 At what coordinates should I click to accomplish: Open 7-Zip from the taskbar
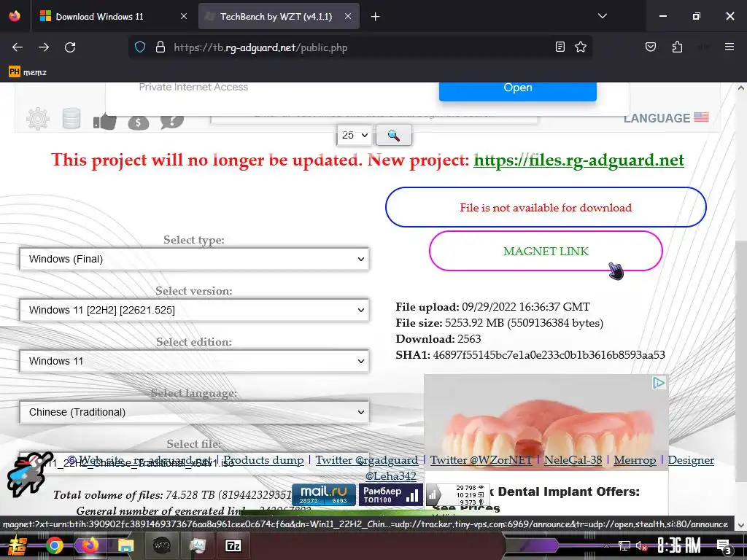click(x=233, y=545)
